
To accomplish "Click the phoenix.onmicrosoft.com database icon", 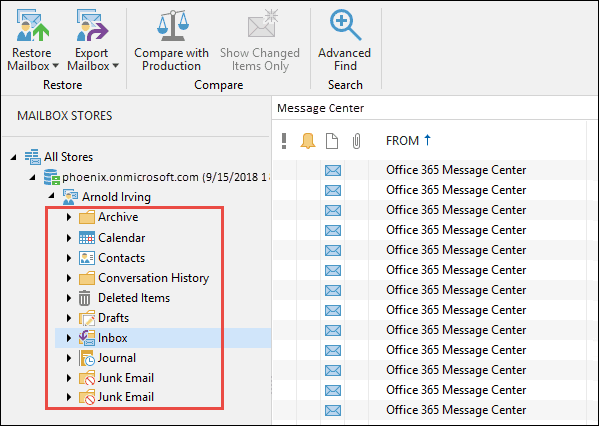I will pos(52,177).
